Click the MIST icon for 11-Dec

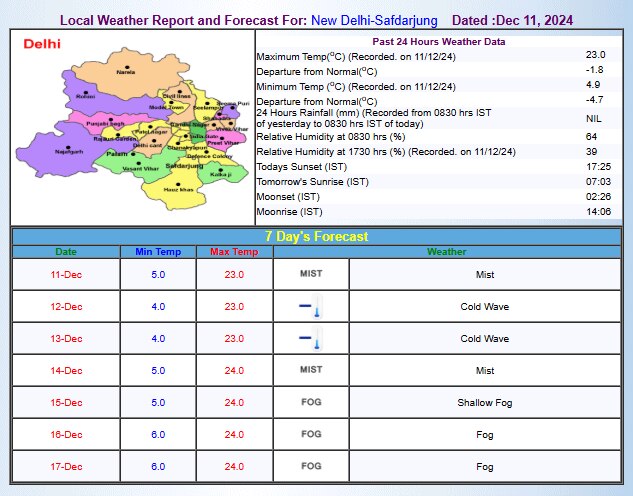[x=311, y=274]
